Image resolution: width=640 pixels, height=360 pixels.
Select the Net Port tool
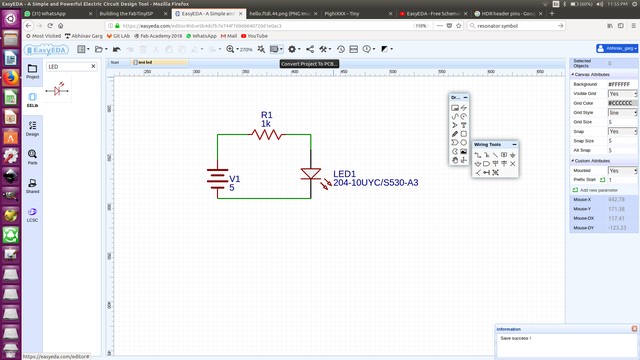coord(487,164)
